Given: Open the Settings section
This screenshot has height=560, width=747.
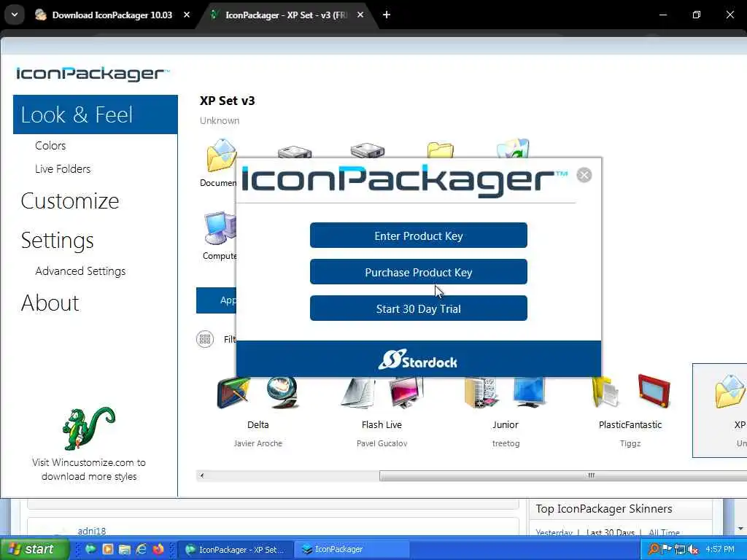Looking at the screenshot, I should click(57, 241).
